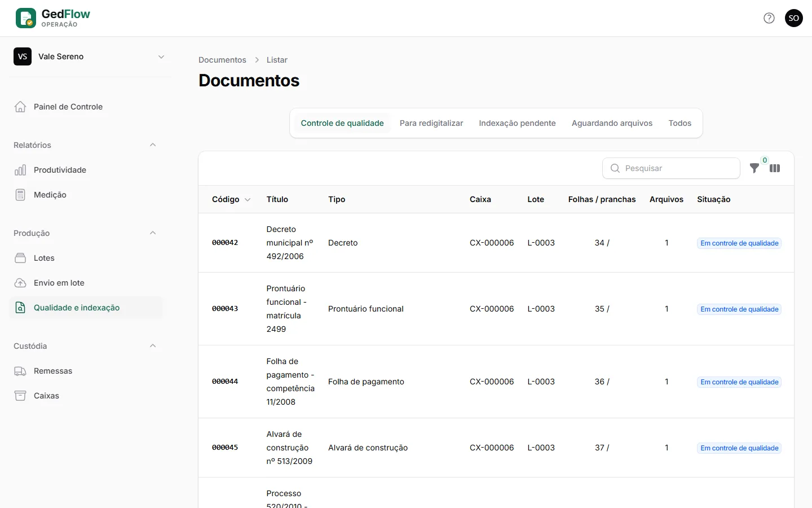Click title Alvará de construção nº 513/2009
Image resolution: width=812 pixels, height=508 pixels.
point(289,448)
